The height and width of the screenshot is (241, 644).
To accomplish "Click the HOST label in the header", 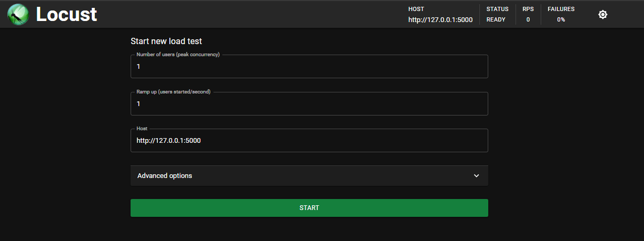I will (416, 9).
